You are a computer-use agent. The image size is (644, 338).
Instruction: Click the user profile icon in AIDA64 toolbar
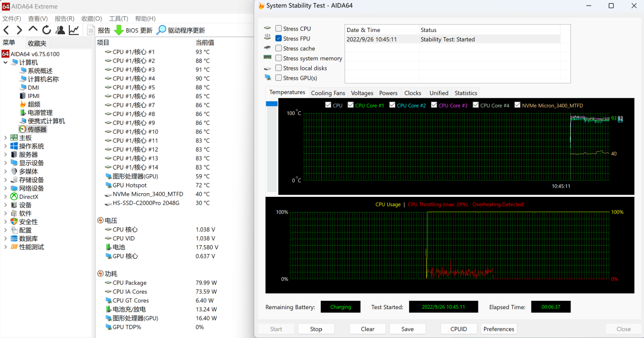coord(60,30)
